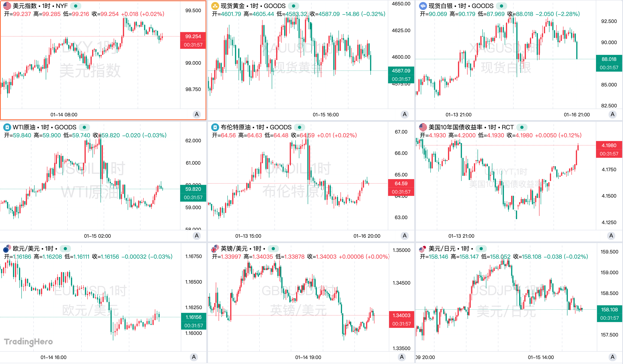623x364 pixels.
Task: Click the 4.1980 price label on 国债收益率 chart
Action: tap(609, 145)
